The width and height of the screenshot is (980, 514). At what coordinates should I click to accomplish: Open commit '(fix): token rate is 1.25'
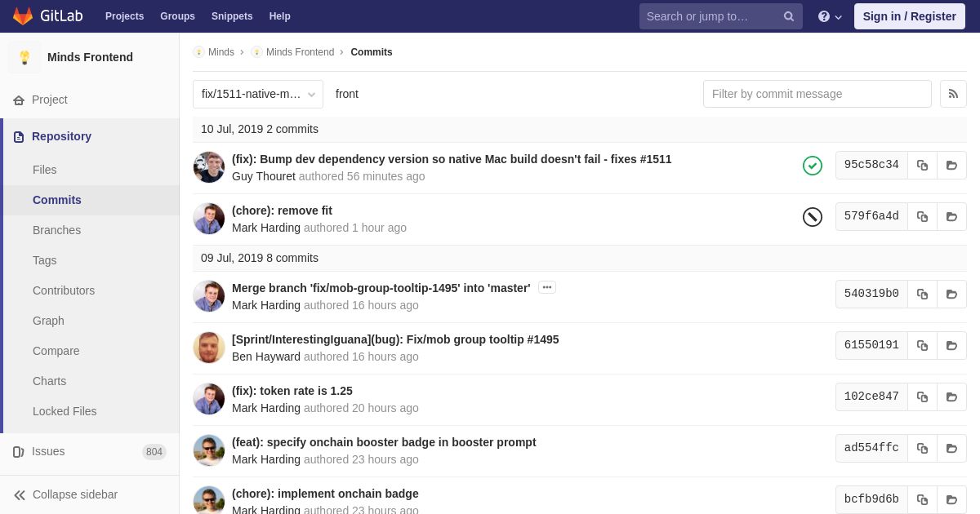click(x=292, y=391)
